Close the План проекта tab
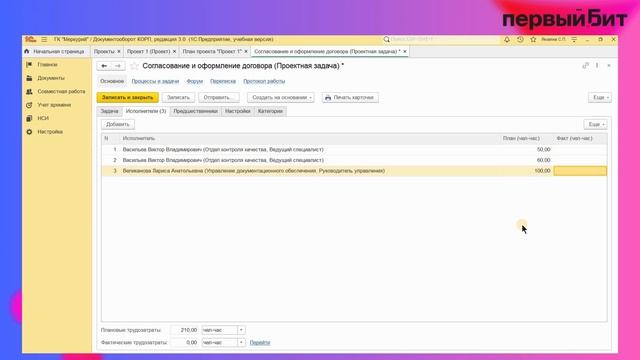Image resolution: width=640 pixels, height=360 pixels. click(x=246, y=51)
